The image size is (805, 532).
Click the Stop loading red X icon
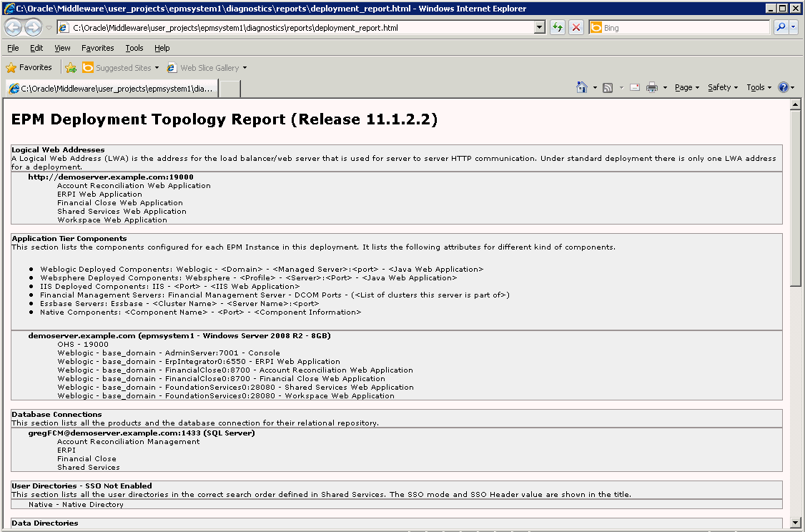coord(576,28)
